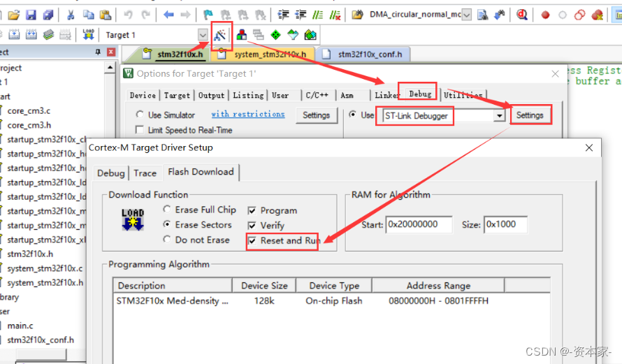Select the STM32F10x Med-density algorithm row
Image resolution: width=622 pixels, height=364 pixels.
pos(332,301)
